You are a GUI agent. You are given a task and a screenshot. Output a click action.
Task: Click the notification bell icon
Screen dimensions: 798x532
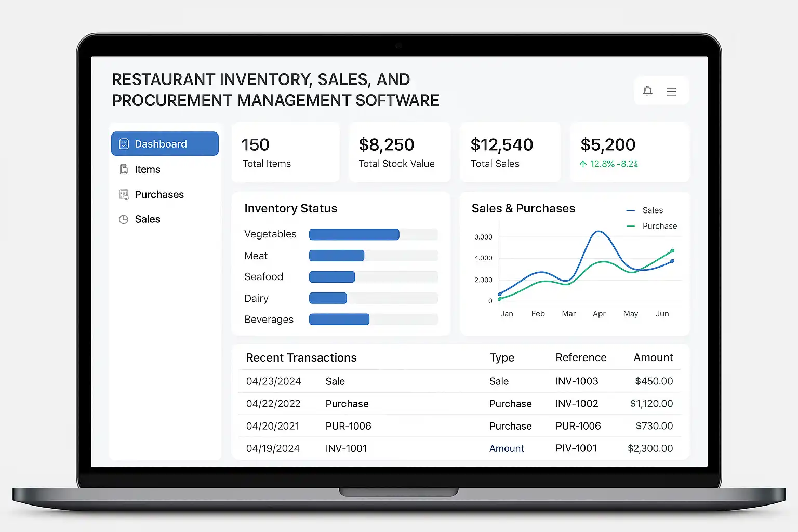(x=647, y=91)
